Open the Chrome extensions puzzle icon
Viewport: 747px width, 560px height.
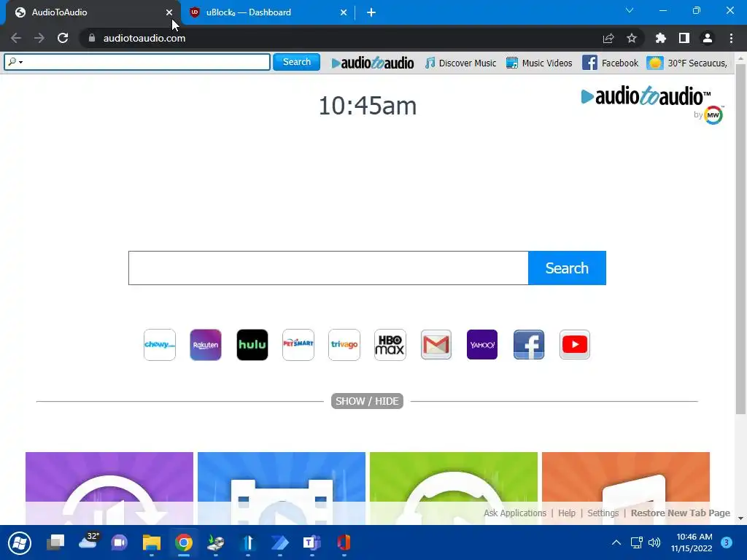point(661,38)
